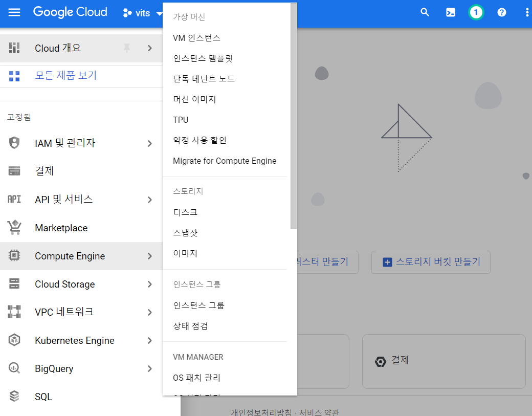
Task: Click the submenu vertical scrollbar thumb
Action: click(294, 116)
